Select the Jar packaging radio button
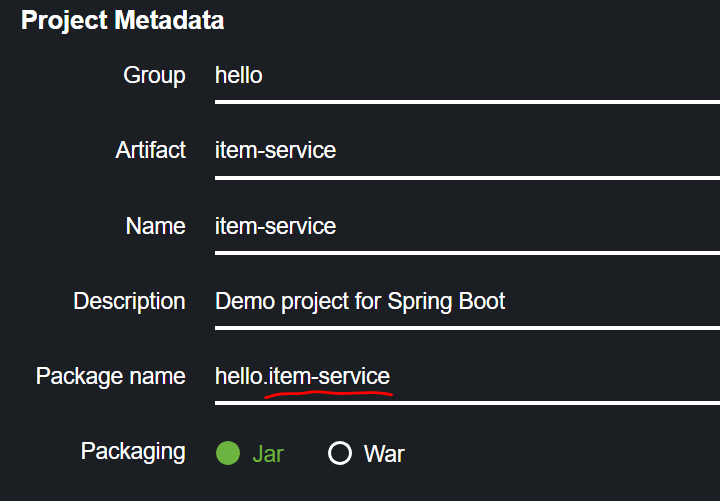The image size is (720, 501). pyautogui.click(x=228, y=453)
